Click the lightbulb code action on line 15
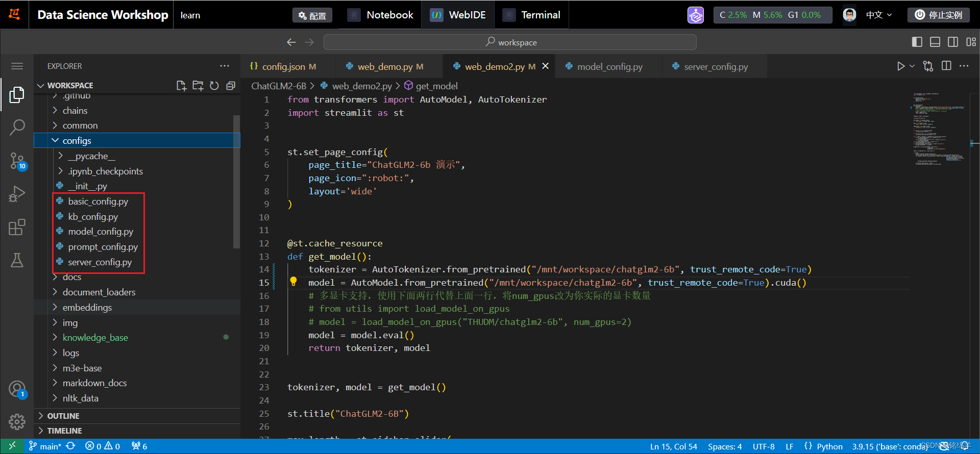Screen dimensions: 980x454 pos(293,282)
